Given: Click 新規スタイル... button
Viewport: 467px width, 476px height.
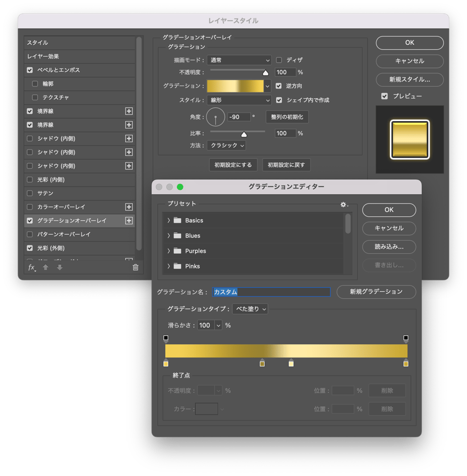Looking at the screenshot, I should tap(409, 80).
